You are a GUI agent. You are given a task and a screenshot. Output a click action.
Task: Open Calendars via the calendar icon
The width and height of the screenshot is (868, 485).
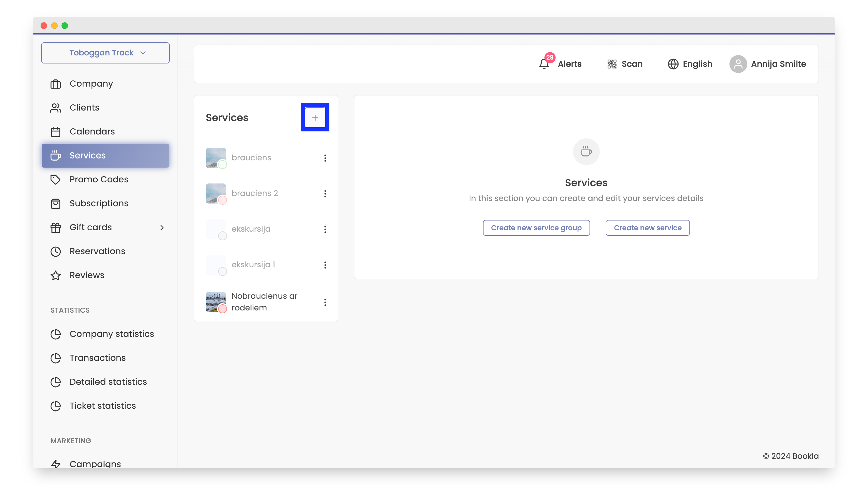pyautogui.click(x=56, y=131)
